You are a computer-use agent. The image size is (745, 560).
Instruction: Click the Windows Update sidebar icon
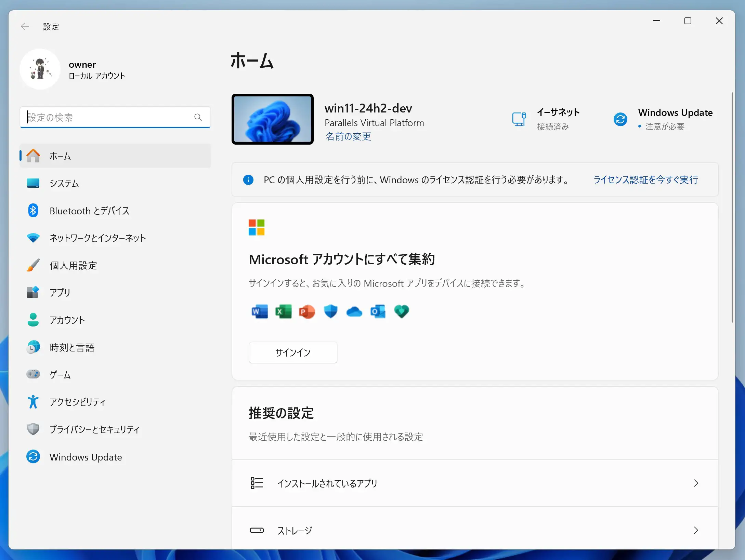click(33, 457)
